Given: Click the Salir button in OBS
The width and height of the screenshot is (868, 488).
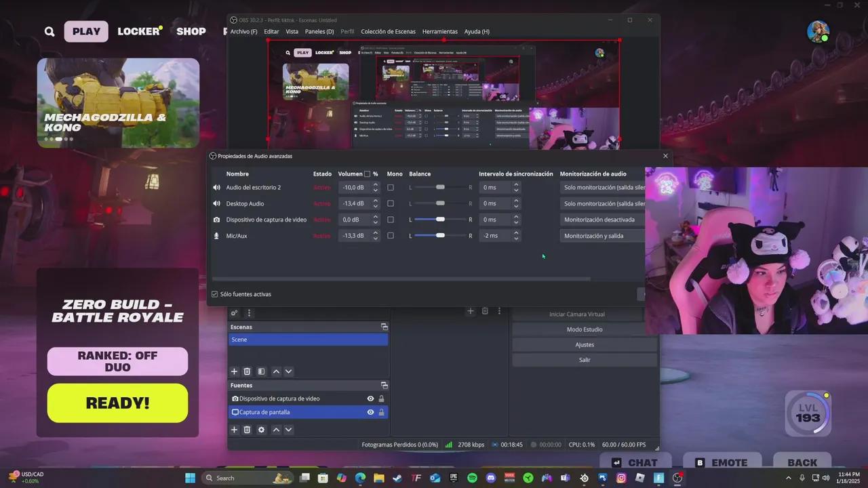Looking at the screenshot, I should (x=585, y=360).
